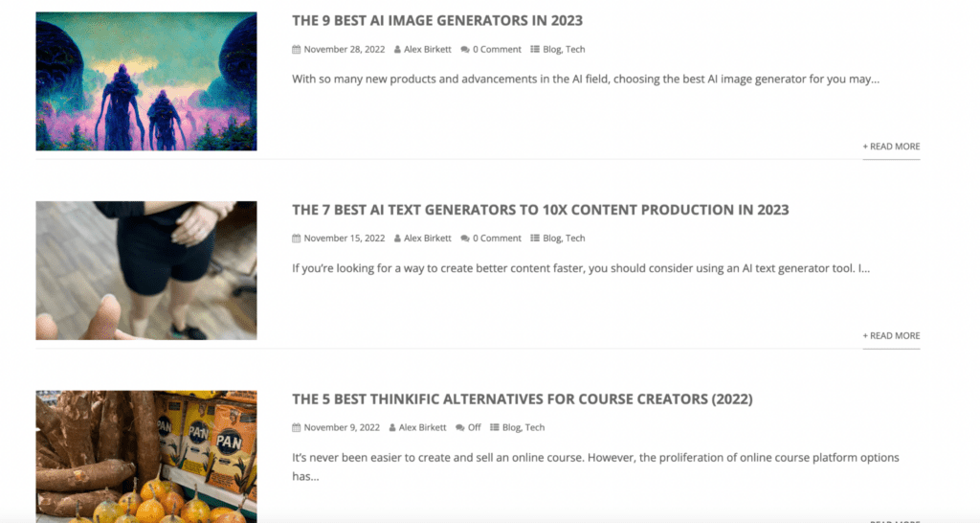Select Blog category in the image generators post
This screenshot has height=523, width=980.
coord(552,50)
